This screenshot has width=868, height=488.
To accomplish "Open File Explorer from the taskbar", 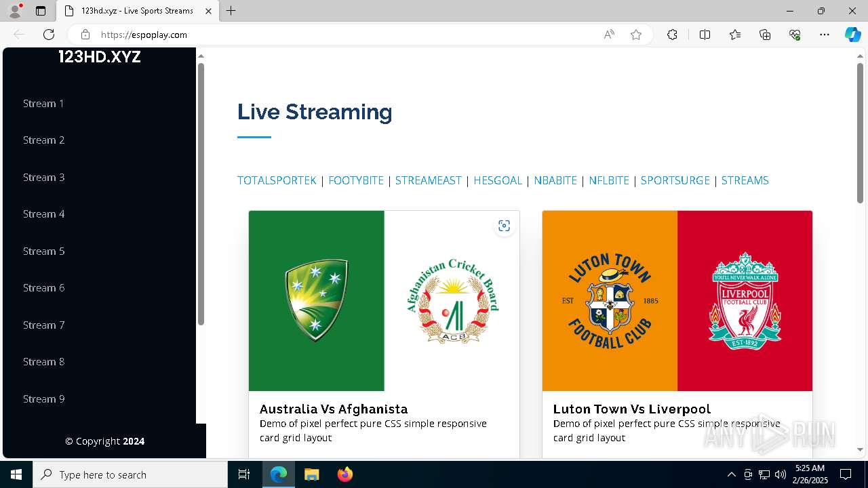I will pyautogui.click(x=312, y=474).
